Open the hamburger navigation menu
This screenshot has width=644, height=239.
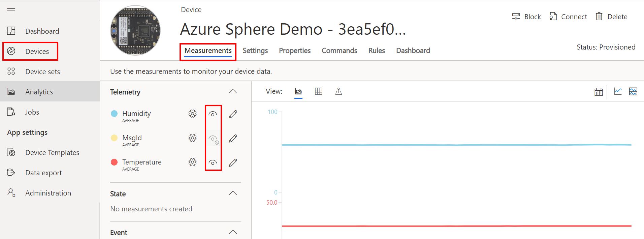11,10
